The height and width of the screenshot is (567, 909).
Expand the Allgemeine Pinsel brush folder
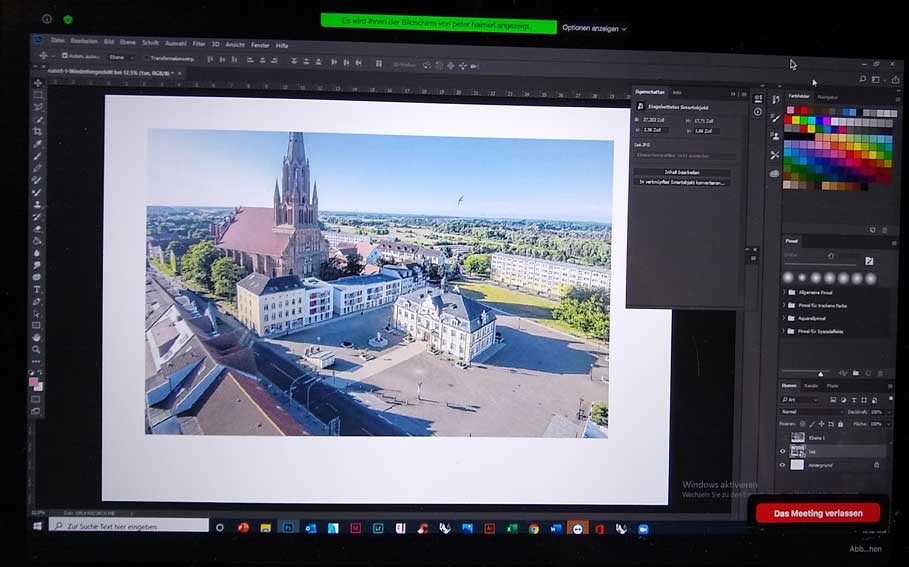click(783, 292)
